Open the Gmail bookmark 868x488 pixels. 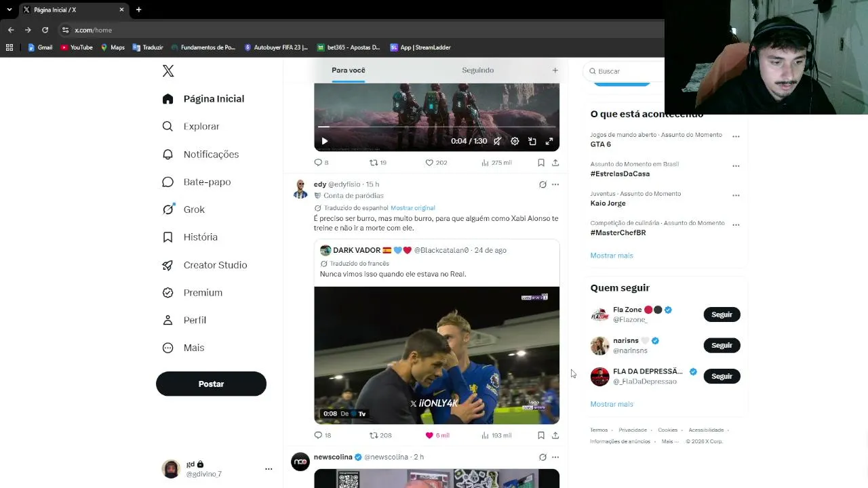tap(40, 47)
